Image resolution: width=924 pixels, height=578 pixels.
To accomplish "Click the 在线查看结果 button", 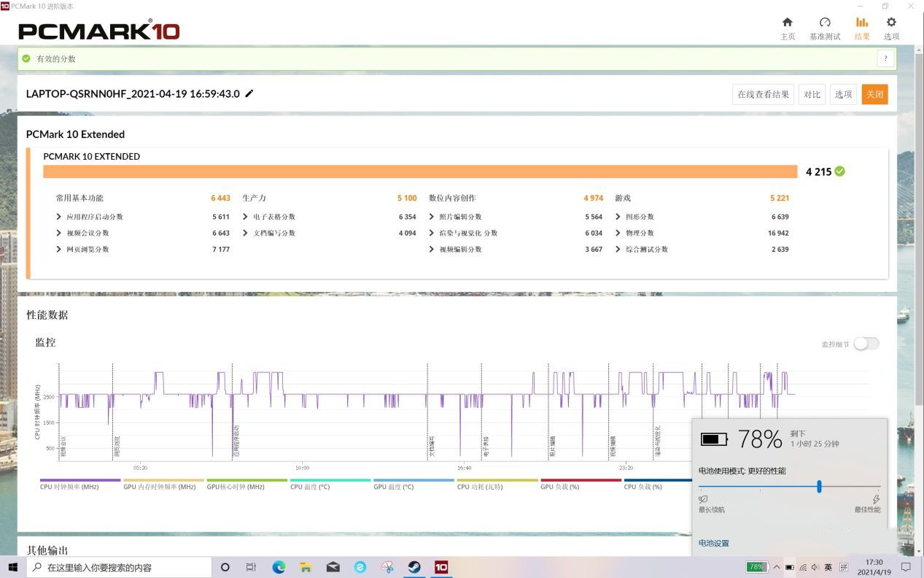I will (x=763, y=94).
